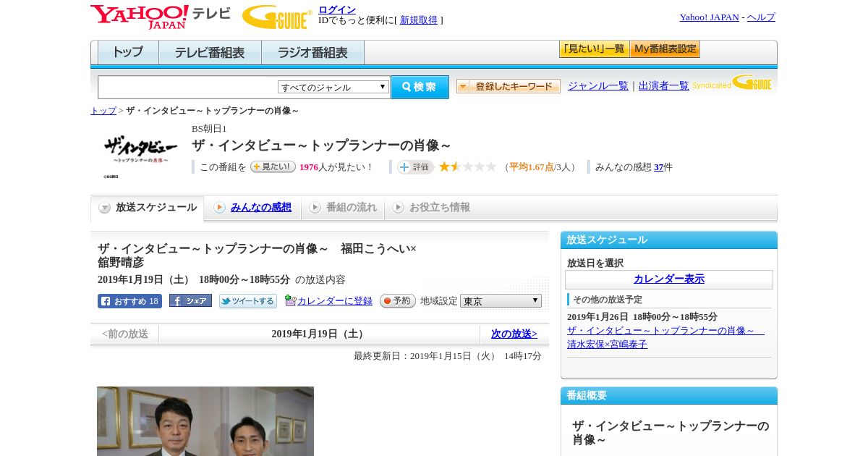Image resolution: width=868 pixels, height=456 pixels.
Task: Switch to the トップ tab
Action: point(128,53)
